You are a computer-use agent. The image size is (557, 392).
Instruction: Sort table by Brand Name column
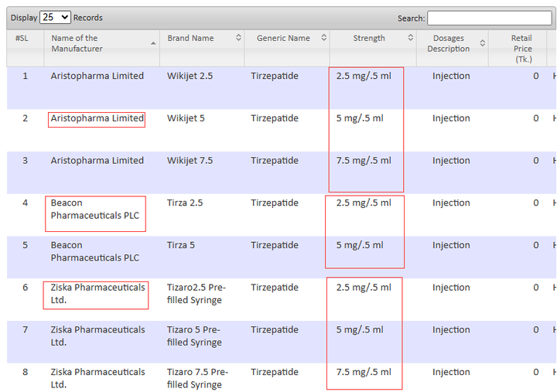click(202, 48)
